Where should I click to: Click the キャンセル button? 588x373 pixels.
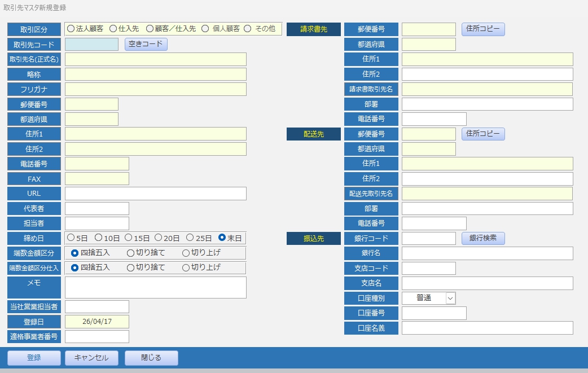[91, 358]
